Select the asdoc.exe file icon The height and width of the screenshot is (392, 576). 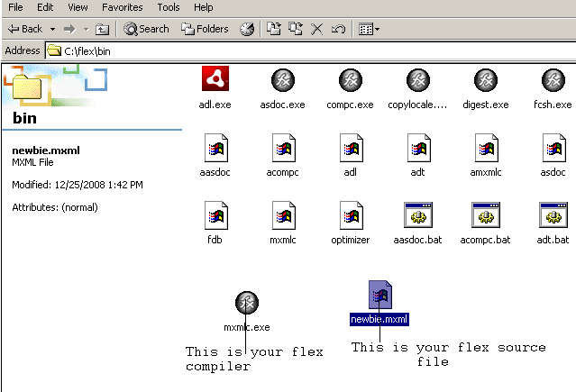[x=283, y=80]
